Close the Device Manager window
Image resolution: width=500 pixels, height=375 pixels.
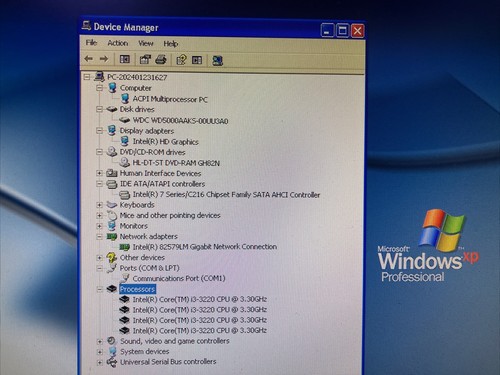358,31
